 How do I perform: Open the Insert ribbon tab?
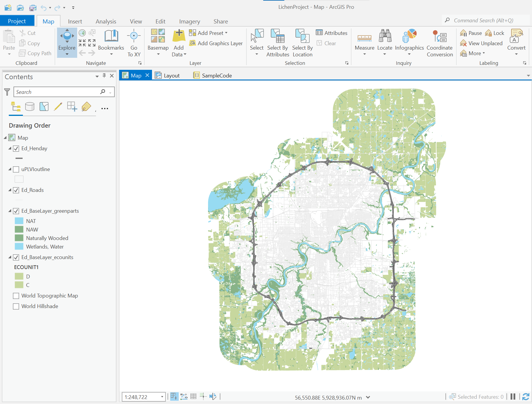click(75, 21)
